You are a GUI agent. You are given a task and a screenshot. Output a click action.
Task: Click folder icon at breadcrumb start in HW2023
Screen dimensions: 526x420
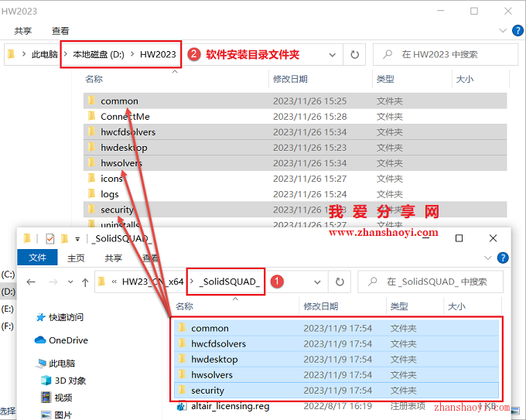pyautogui.click(x=12, y=54)
